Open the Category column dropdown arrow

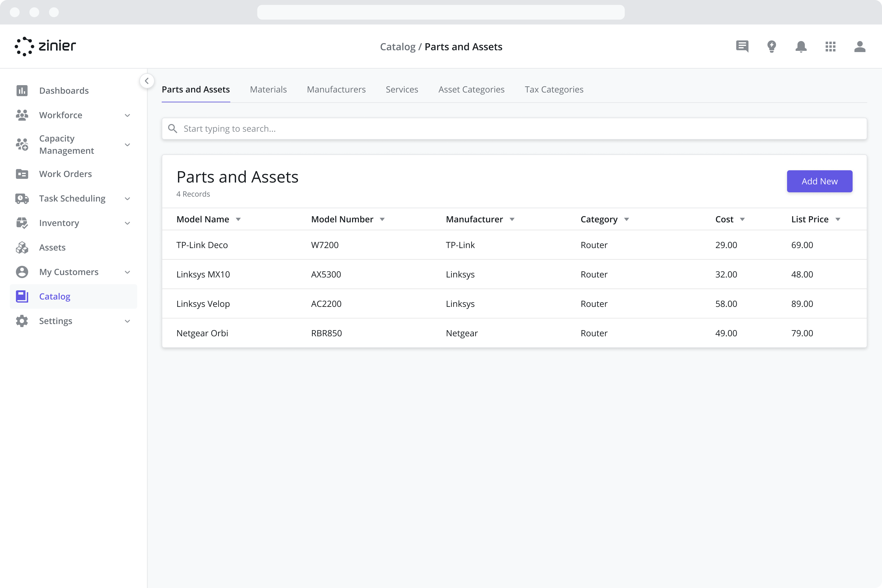627,219
